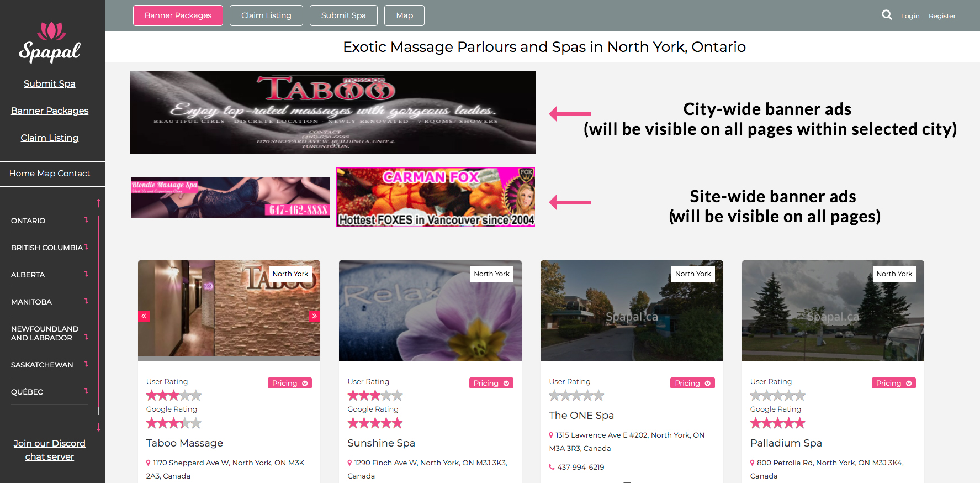Screen dimensions: 980x483
Task: Open Map in sidebar menu
Action: coord(46,174)
